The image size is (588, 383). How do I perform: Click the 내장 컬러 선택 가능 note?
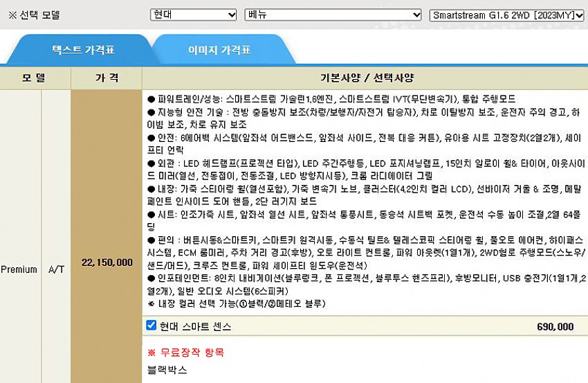[236, 303]
